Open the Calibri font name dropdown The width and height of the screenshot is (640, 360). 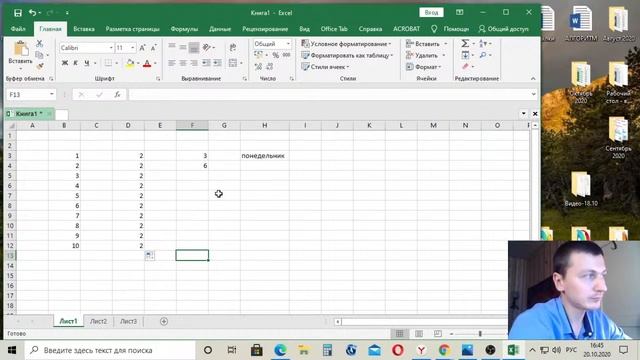tap(111, 48)
